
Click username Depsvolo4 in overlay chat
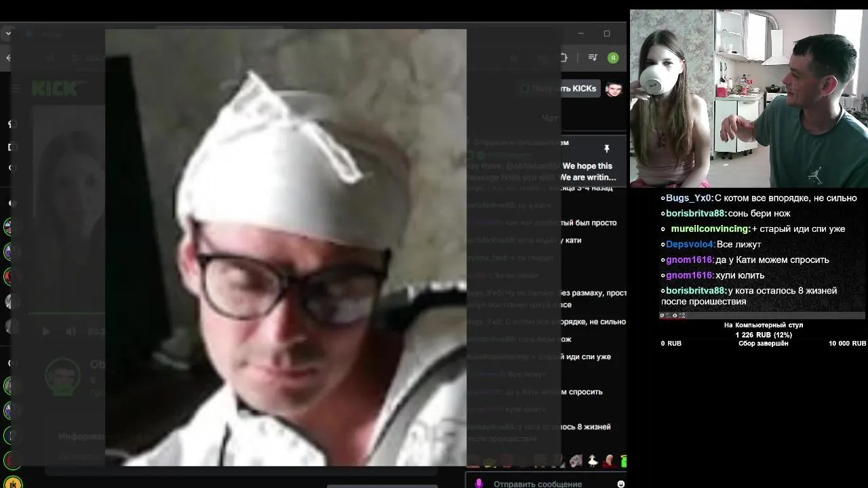point(691,244)
